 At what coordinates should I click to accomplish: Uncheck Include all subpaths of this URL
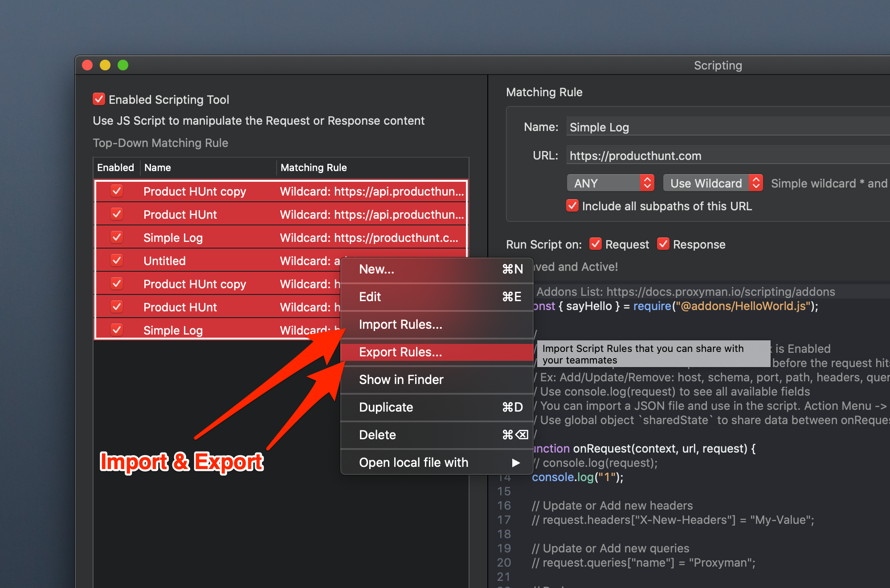click(x=572, y=206)
